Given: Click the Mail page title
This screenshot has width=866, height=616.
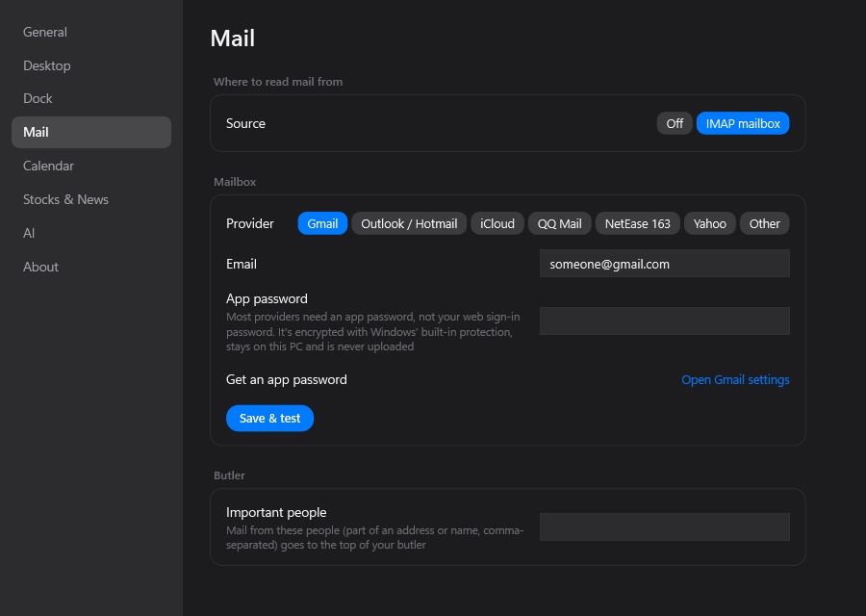Looking at the screenshot, I should (x=233, y=38).
